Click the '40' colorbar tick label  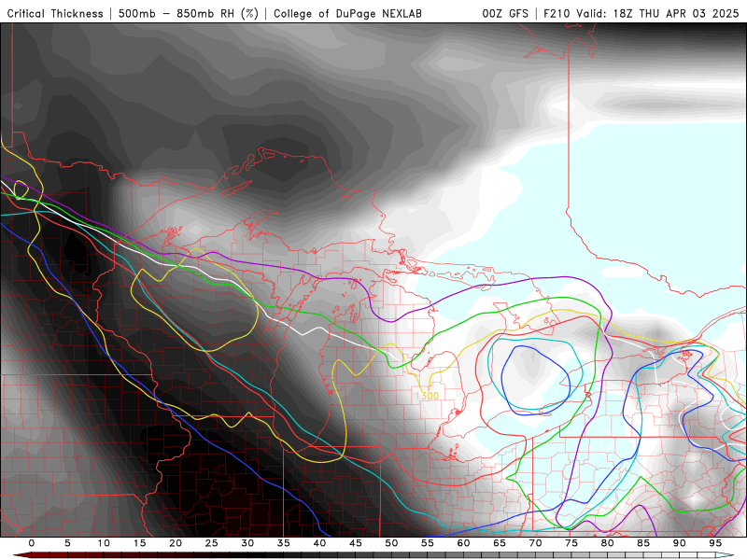[x=319, y=543]
